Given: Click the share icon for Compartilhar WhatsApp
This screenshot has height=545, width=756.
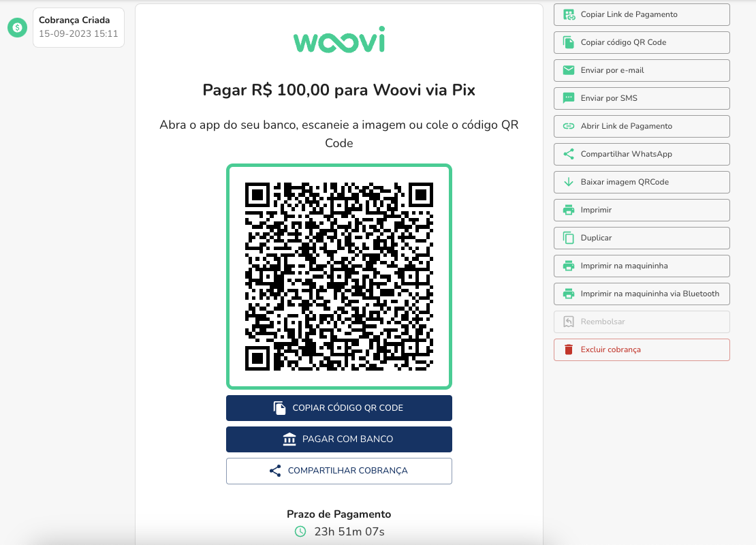Looking at the screenshot, I should (569, 154).
